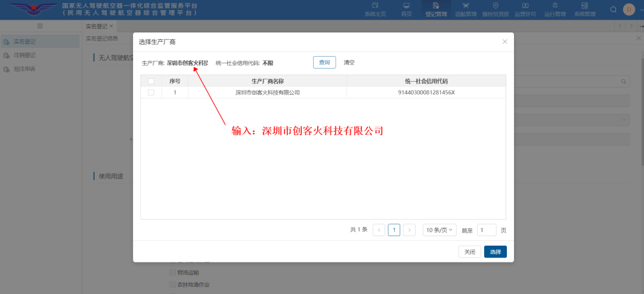This screenshot has height=294, width=644.
Task: Open the 10 条/页 page size dropdown
Action: tap(439, 230)
